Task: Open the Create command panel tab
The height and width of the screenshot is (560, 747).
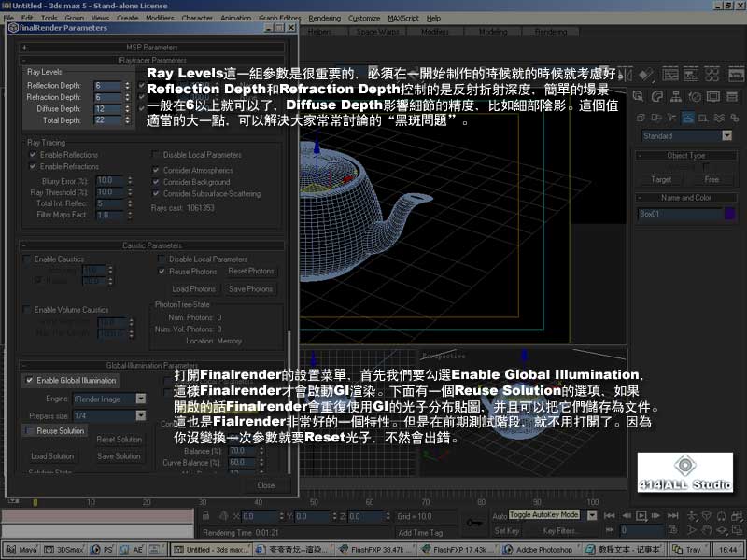Action: pyautogui.click(x=639, y=97)
